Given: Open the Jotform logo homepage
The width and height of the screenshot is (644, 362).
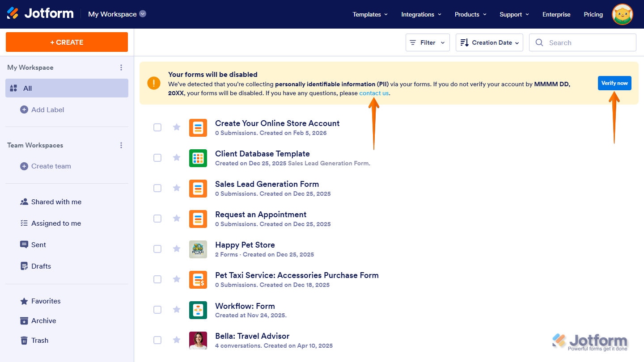Looking at the screenshot, I should coord(40,13).
